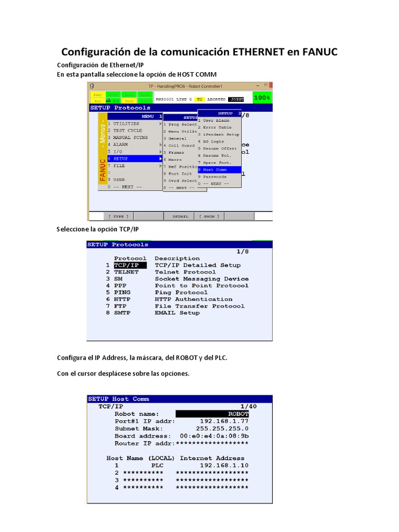Select Resume Offset in SETUP 2 menu
Image resolution: width=399 pixels, height=532 pixels.
[220, 149]
